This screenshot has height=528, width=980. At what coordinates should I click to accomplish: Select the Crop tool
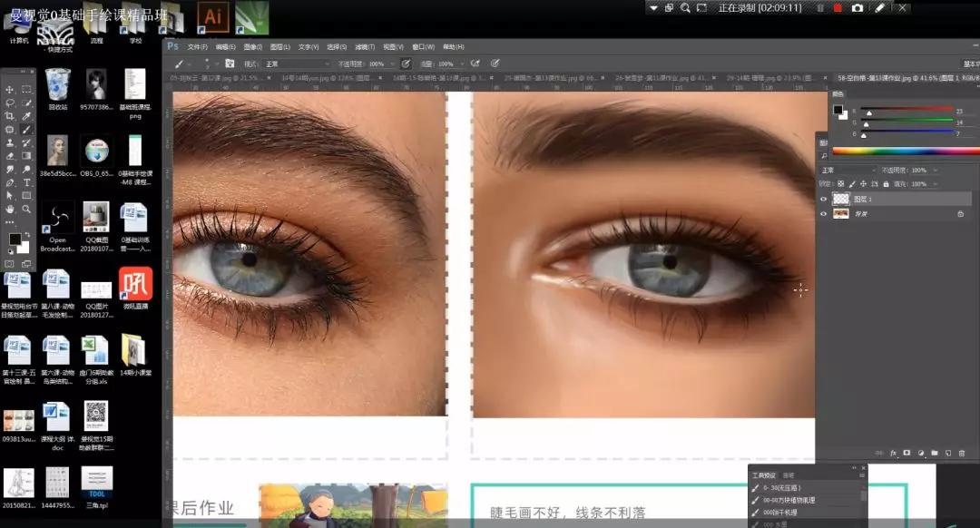pos(10,116)
